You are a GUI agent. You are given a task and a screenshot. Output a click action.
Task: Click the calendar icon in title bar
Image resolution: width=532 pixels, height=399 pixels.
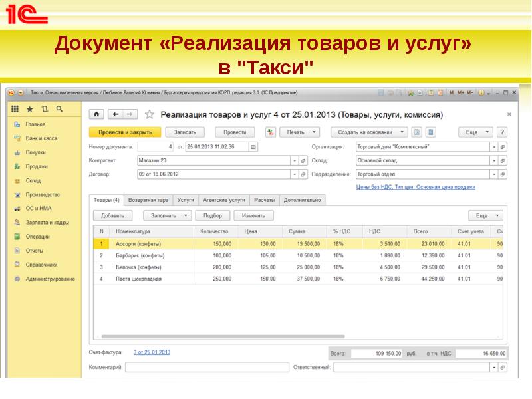point(440,92)
